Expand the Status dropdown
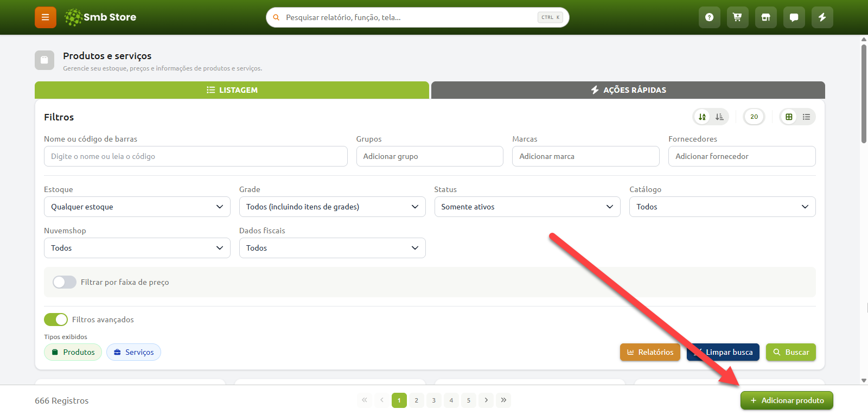The height and width of the screenshot is (415, 868). (x=527, y=207)
